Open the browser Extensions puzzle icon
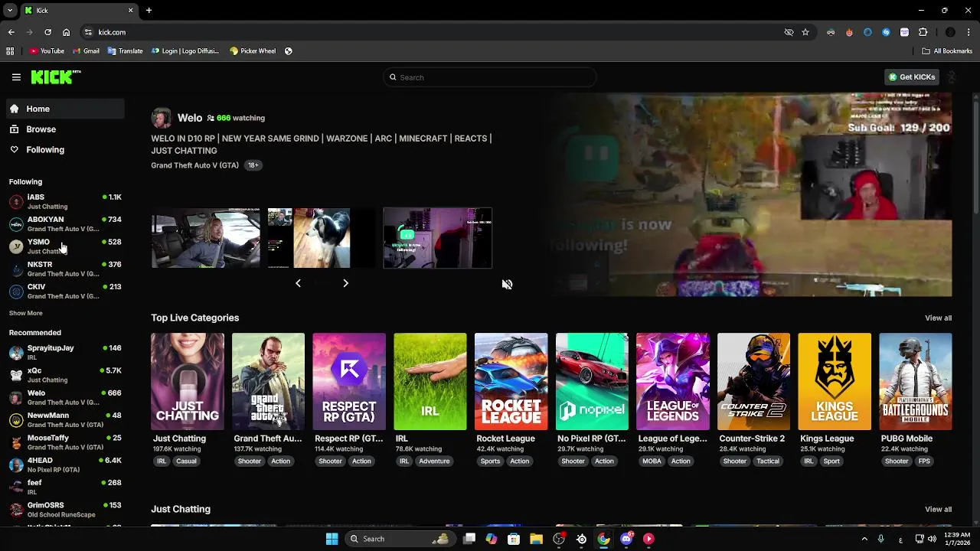This screenshot has width=980, height=551. 923,32
